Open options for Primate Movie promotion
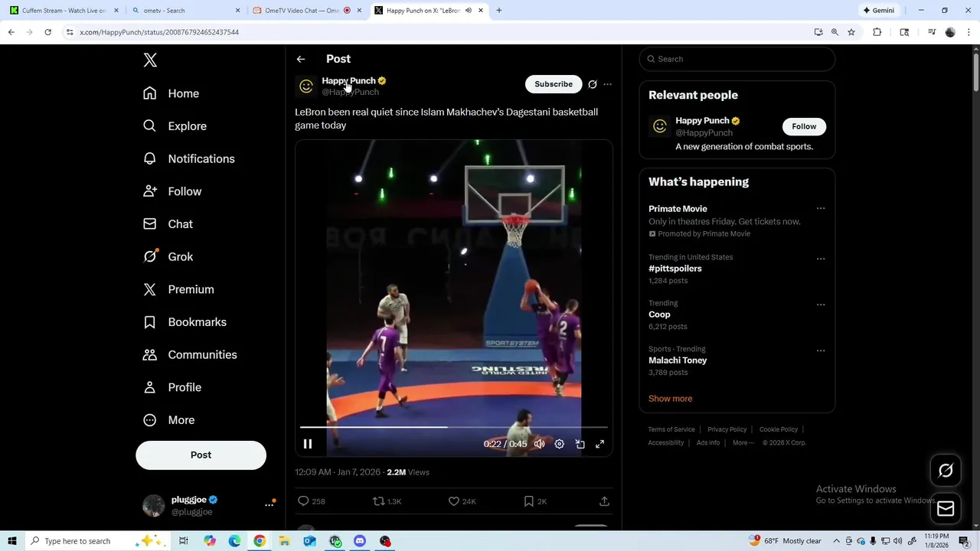The image size is (980, 551). [x=821, y=209]
